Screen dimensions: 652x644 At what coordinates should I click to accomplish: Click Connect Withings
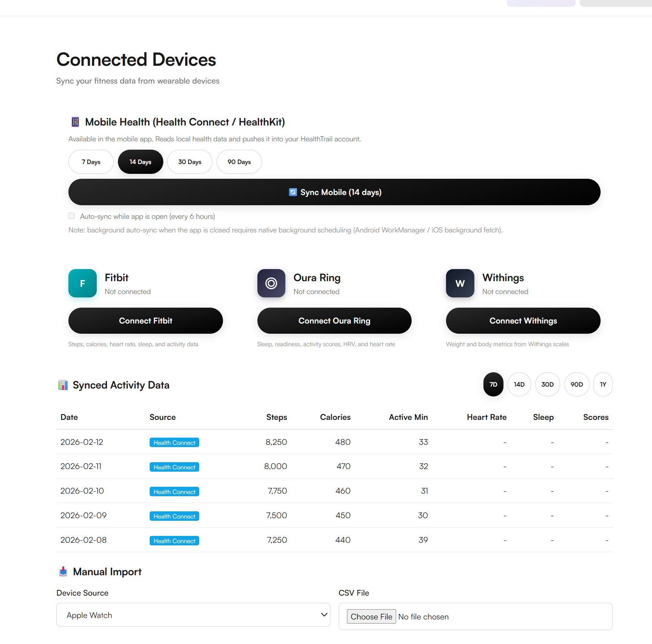click(x=523, y=320)
